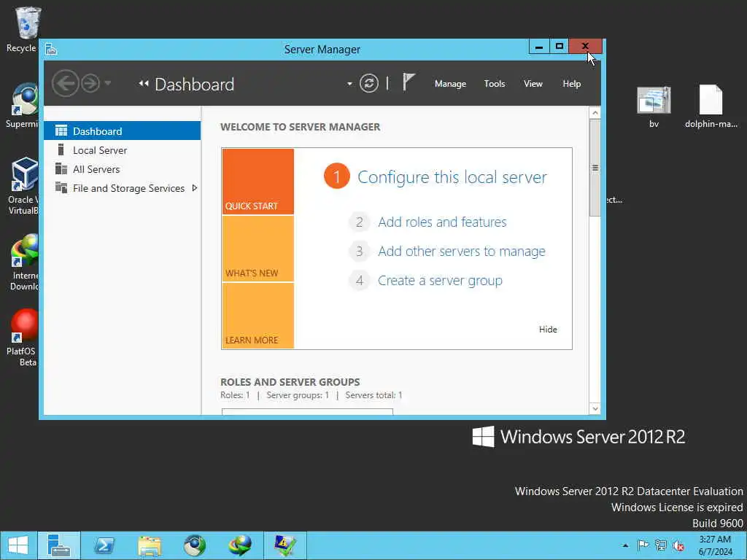This screenshot has width=747, height=560.
Task: Open Internet Download Manager in taskbar
Action: tap(239, 545)
